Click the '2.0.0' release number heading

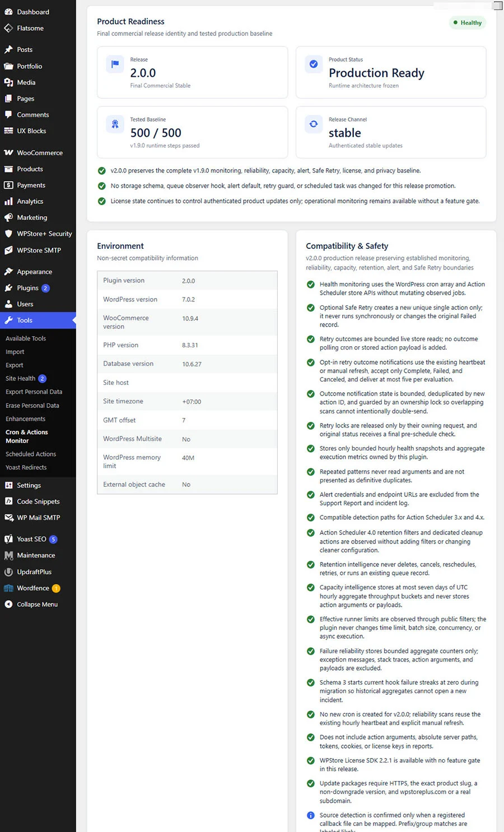tap(143, 73)
